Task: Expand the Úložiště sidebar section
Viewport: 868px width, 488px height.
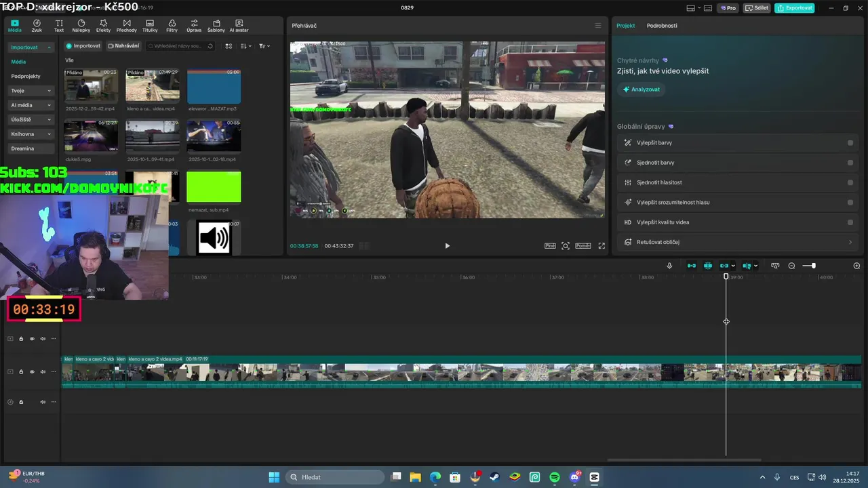Action: click(49, 120)
